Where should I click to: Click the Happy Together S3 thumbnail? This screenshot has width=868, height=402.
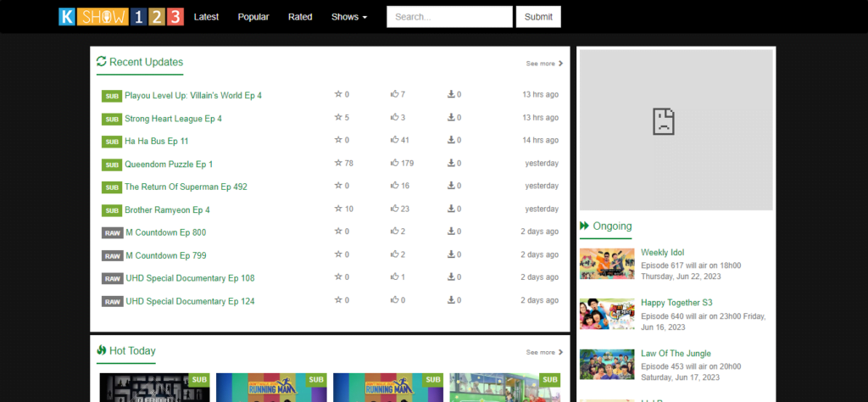pos(607,314)
